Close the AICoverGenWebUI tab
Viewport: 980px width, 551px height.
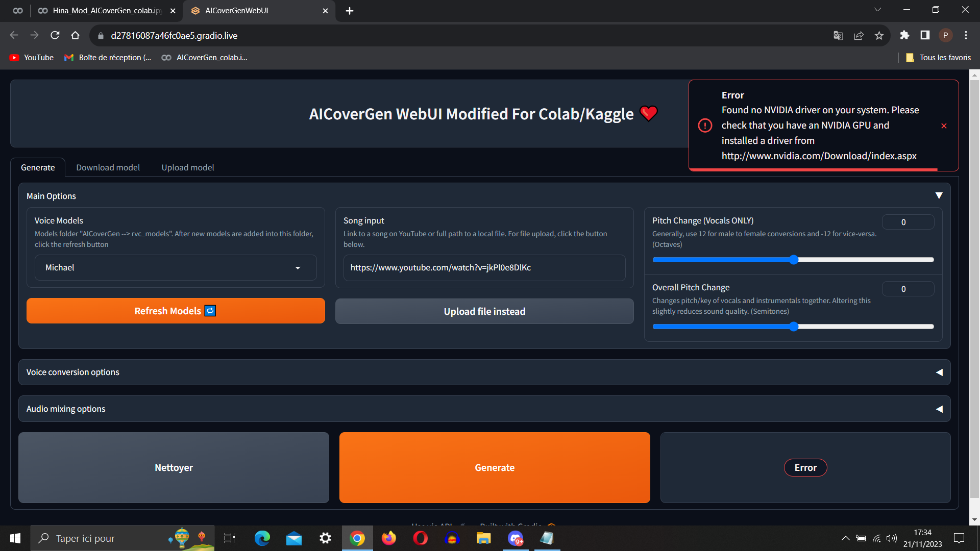coord(326,11)
